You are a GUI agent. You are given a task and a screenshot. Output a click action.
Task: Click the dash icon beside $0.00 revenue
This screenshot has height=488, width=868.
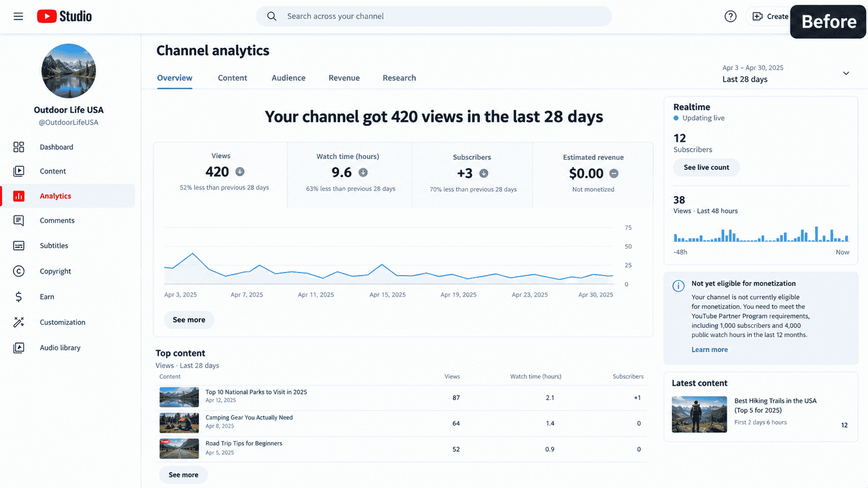(614, 173)
